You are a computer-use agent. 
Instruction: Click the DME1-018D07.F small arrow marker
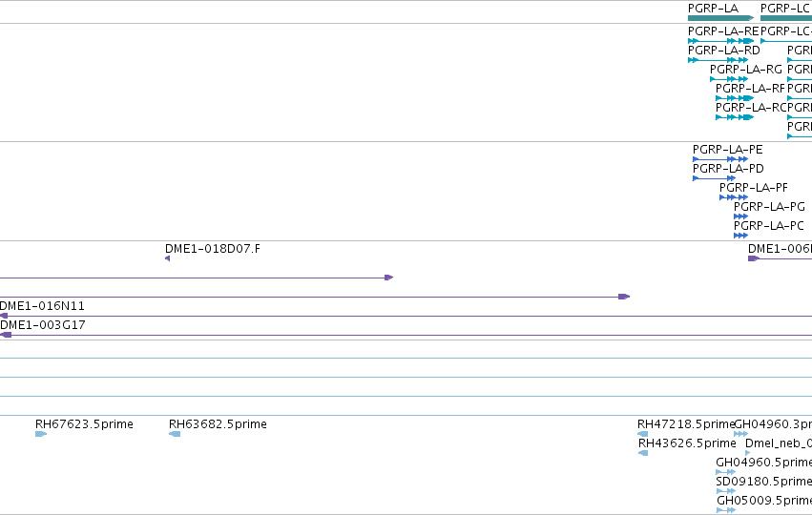[167, 258]
